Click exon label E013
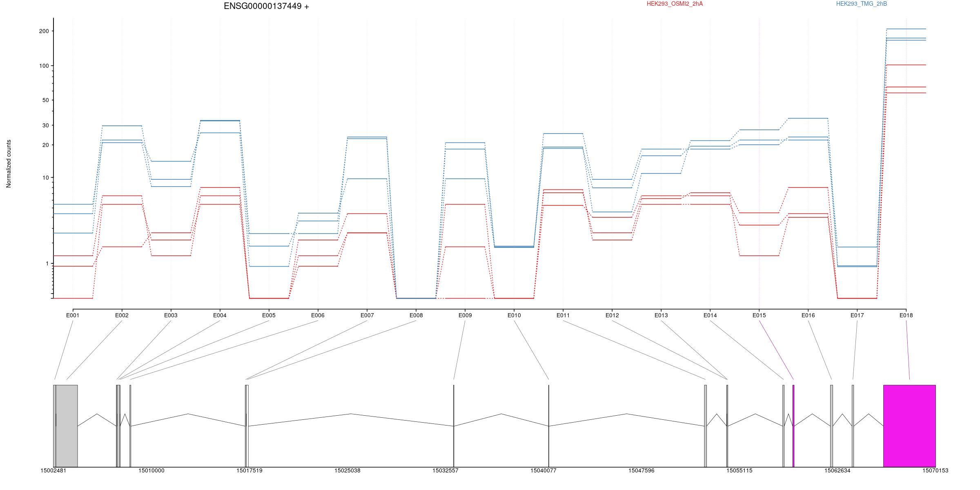 (661, 315)
